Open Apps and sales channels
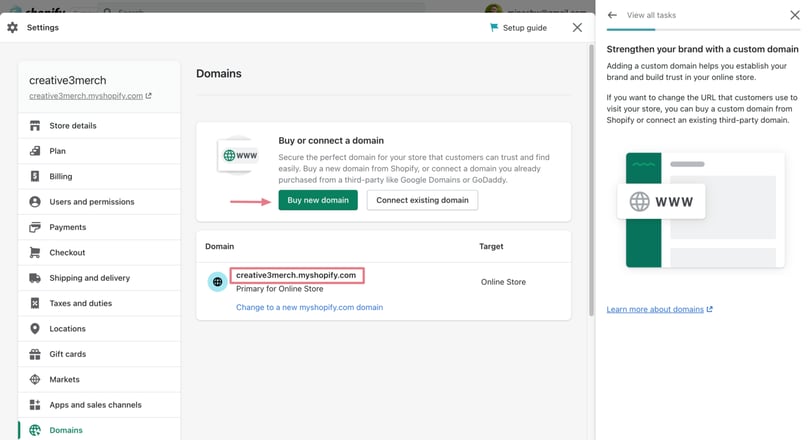812x440 pixels. (x=99, y=405)
